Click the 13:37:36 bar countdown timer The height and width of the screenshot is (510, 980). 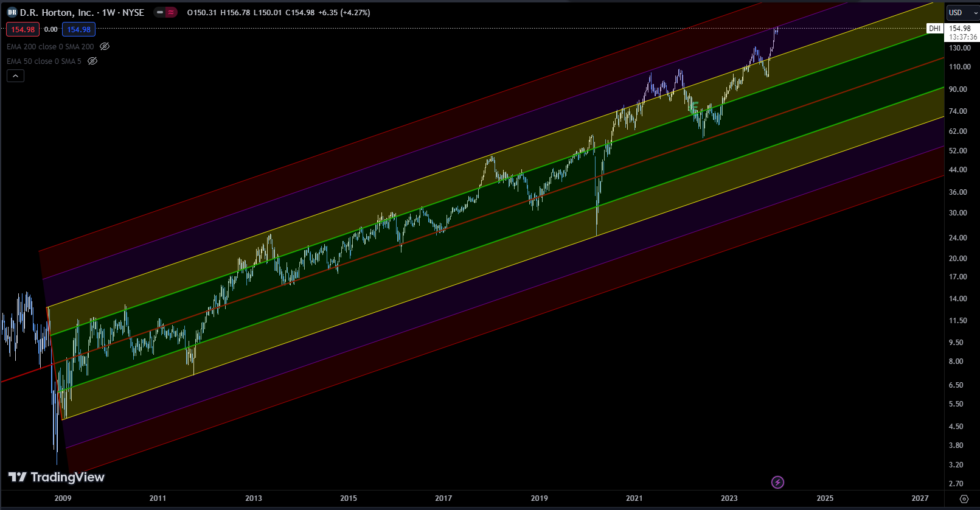click(x=963, y=37)
